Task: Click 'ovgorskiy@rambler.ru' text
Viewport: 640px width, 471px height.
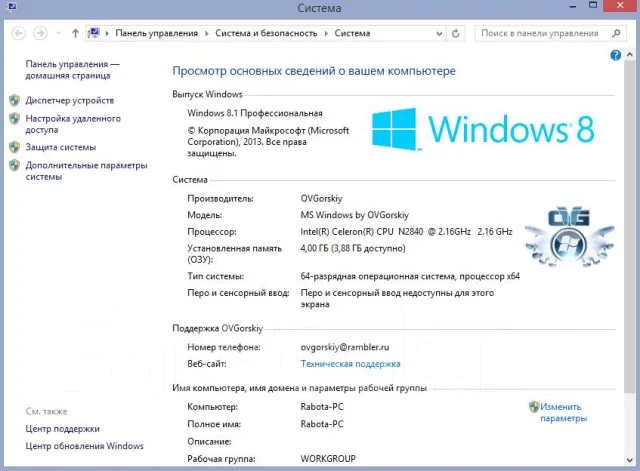Action: 345,347
